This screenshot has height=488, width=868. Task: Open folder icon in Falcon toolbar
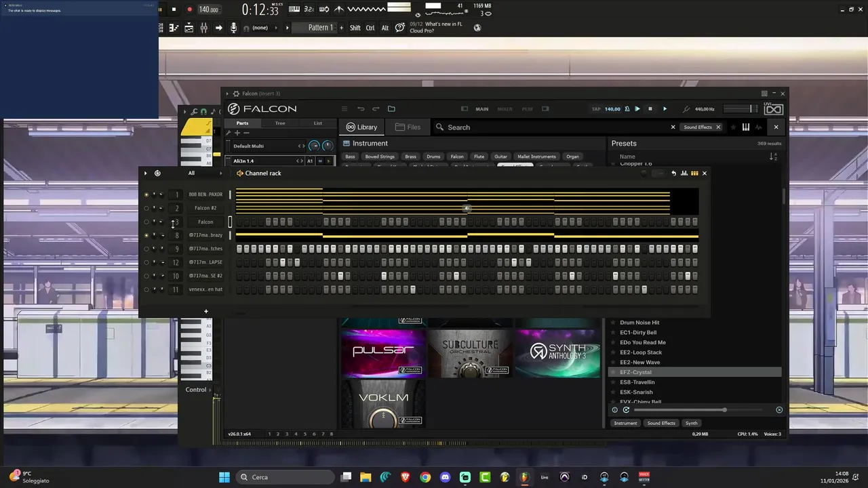[391, 108]
